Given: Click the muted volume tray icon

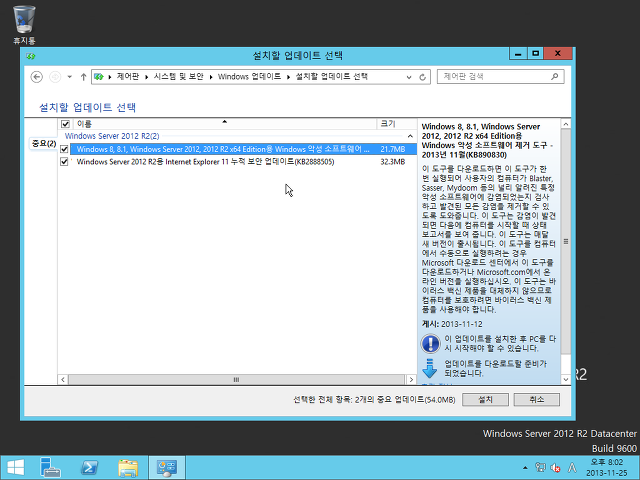Looking at the screenshot, I should pos(556,467).
